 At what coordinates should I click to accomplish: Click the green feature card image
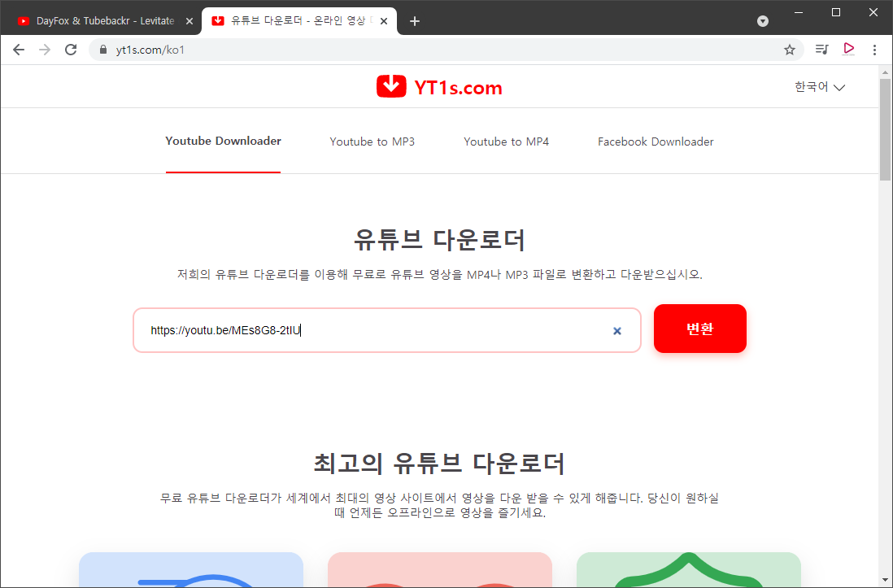689,570
